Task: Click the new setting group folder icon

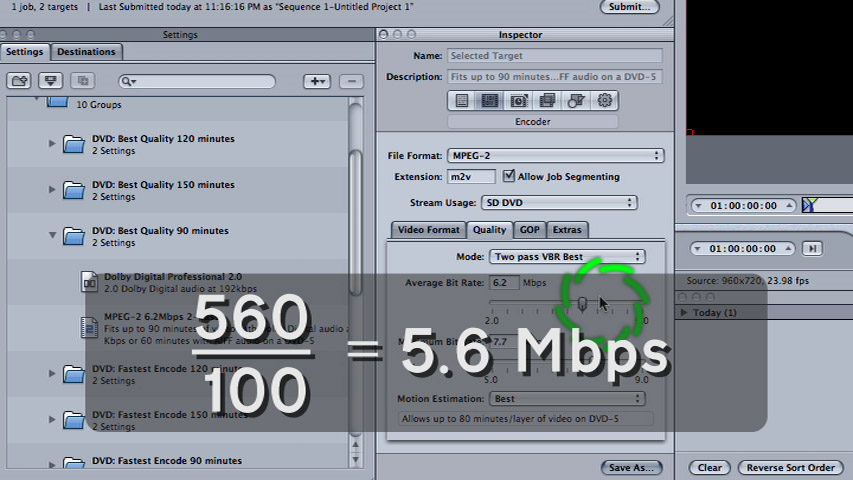Action: [19, 81]
